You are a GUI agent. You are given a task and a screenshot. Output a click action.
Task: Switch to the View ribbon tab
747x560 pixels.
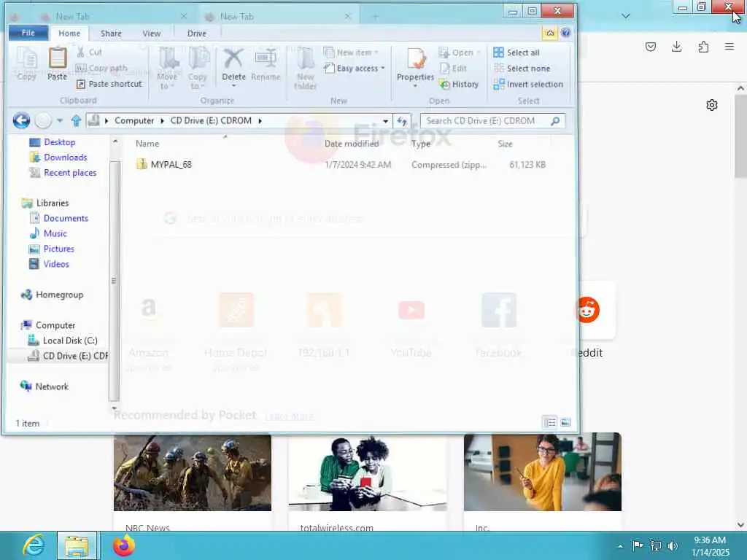pyautogui.click(x=152, y=34)
